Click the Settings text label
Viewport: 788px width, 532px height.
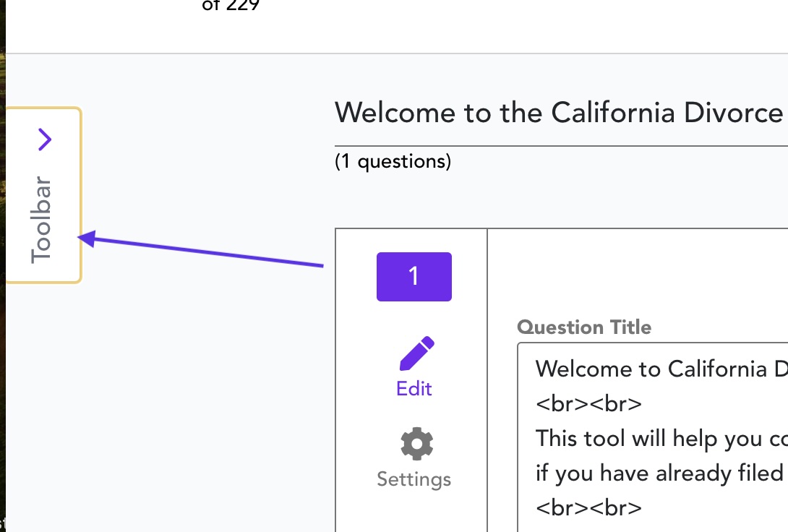point(414,479)
